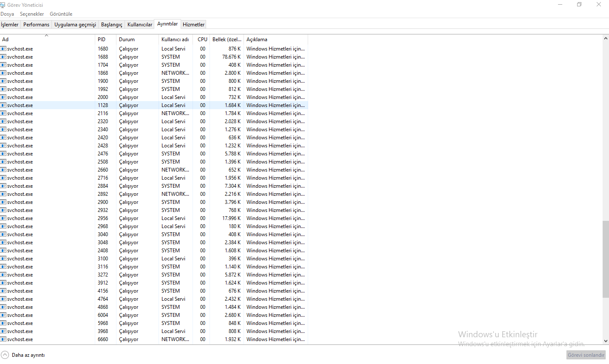The width and height of the screenshot is (609, 364).
Task: Click the memory value 5.872 K
Action: 233,275
